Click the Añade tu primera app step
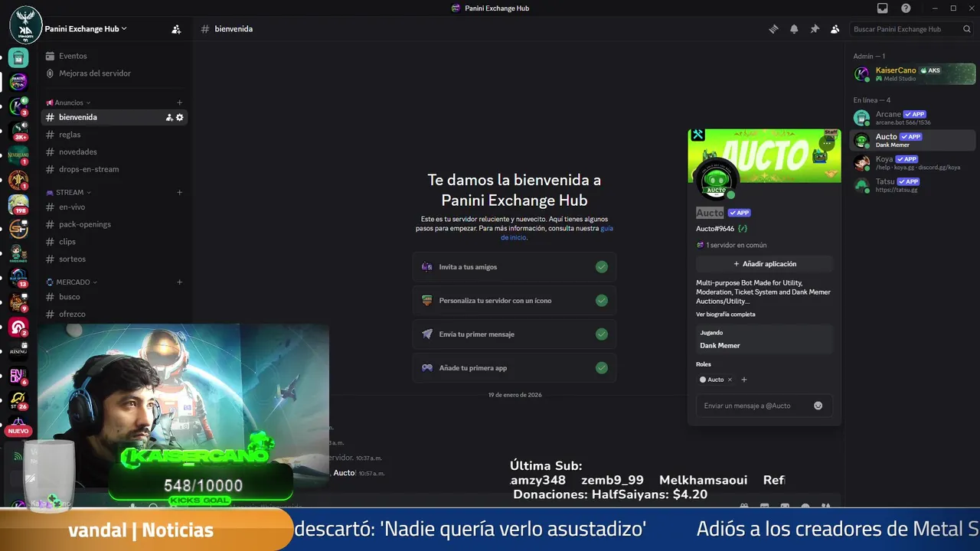980x551 pixels. point(514,368)
